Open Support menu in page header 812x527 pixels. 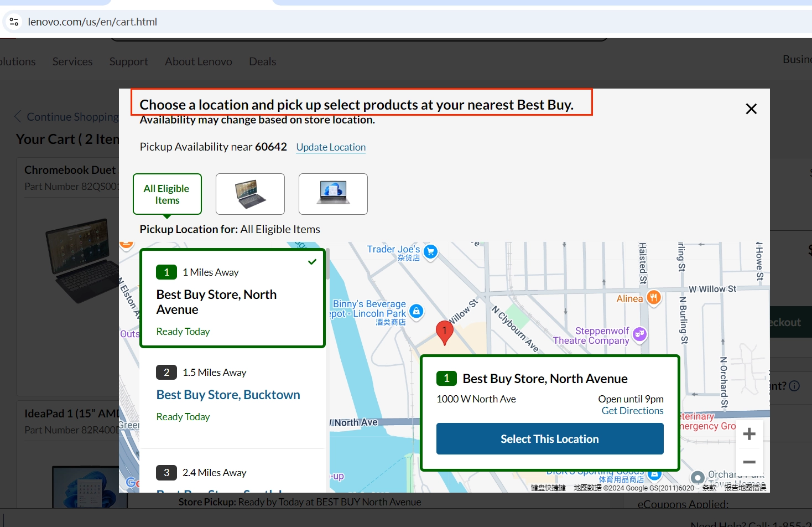[129, 61]
